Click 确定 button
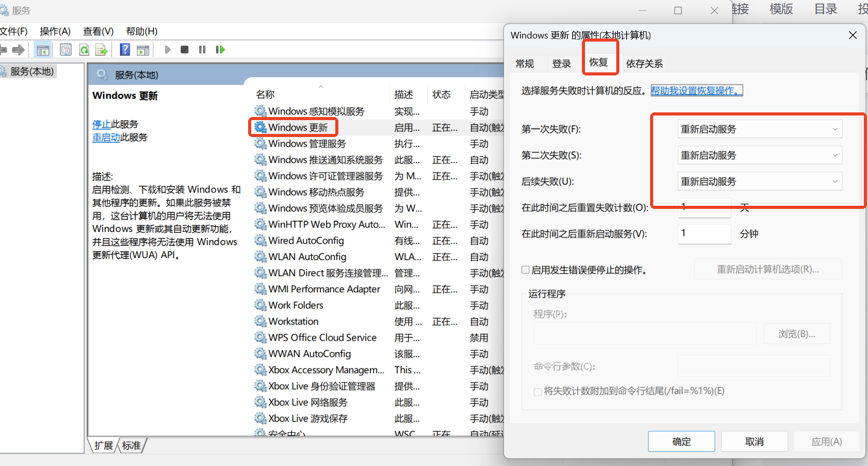 [x=681, y=441]
